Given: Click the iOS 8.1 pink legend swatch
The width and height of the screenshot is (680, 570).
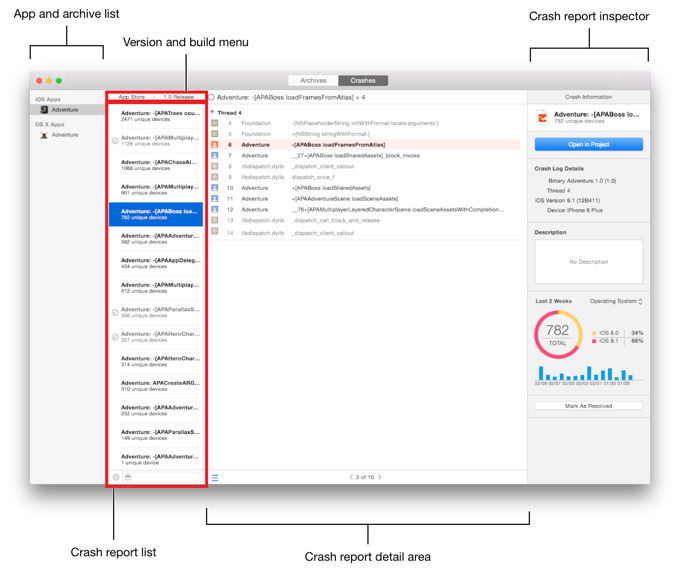Looking at the screenshot, I should 594,341.
